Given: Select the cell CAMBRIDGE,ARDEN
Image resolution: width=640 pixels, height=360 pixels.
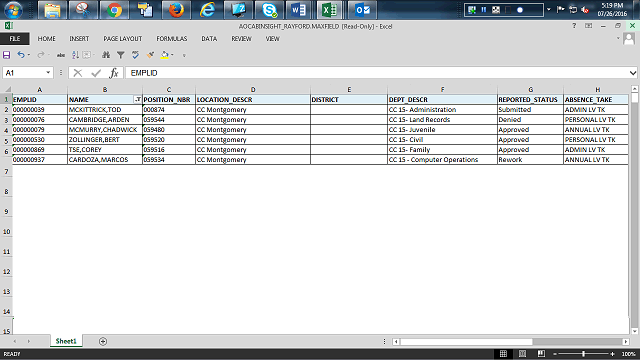Looking at the screenshot, I should (x=105, y=120).
